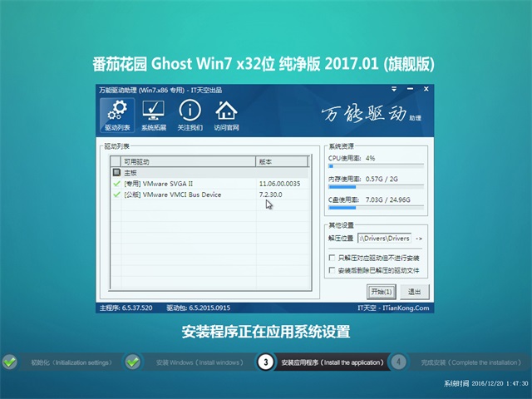Click step 4 circle icon
This screenshot has width=532, height=399.
(398, 362)
